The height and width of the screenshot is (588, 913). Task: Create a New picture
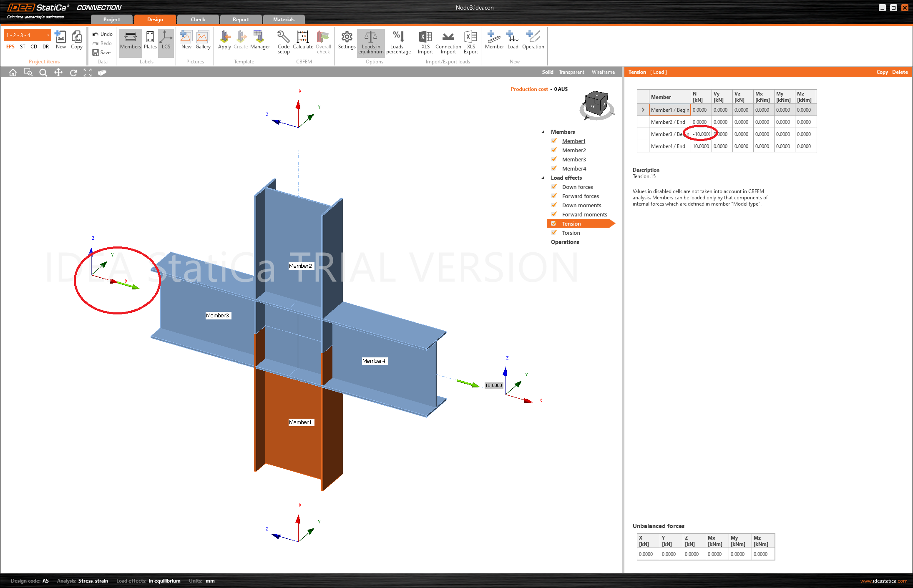click(x=186, y=40)
